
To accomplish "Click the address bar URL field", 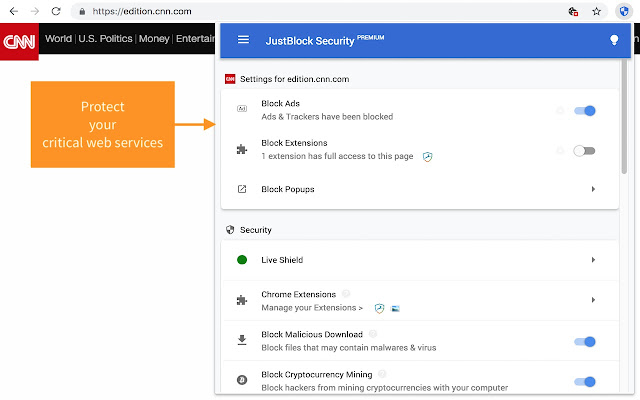I will 300,12.
